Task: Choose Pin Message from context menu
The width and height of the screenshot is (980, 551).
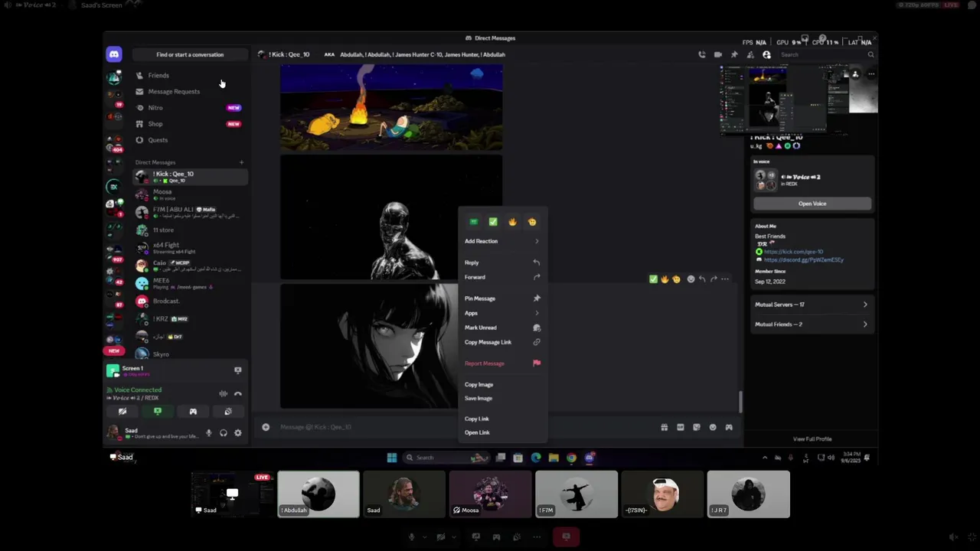Action: [501, 298]
